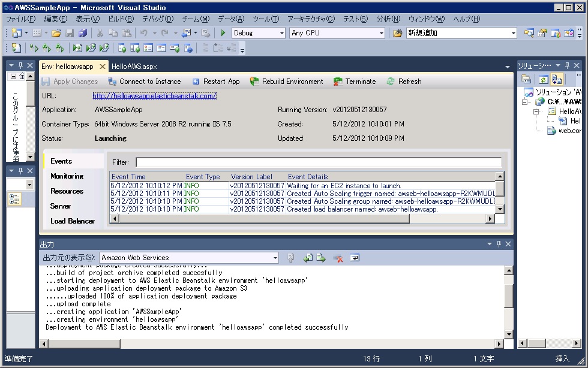Open the Any CPU platform dropdown
The height and width of the screenshot is (368, 588).
[x=382, y=33]
